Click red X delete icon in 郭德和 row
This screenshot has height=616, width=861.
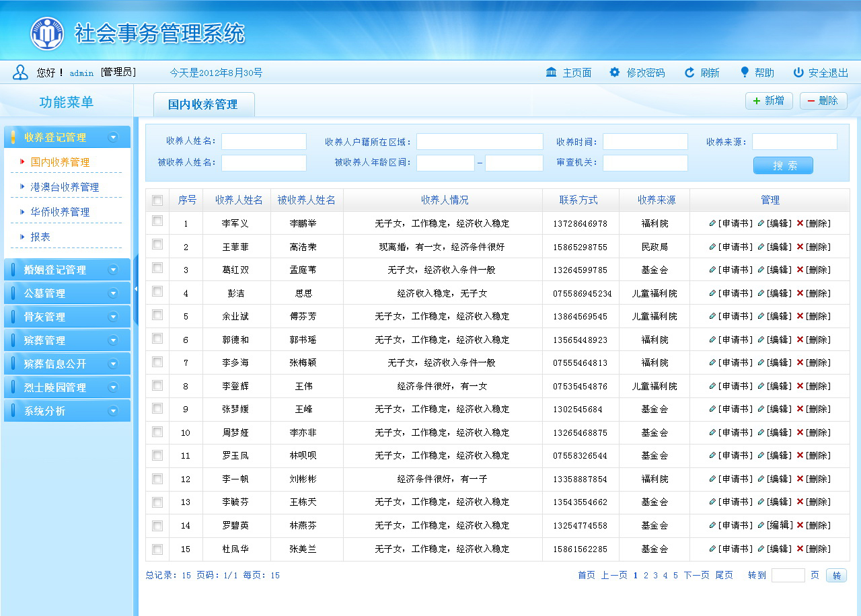(800, 340)
